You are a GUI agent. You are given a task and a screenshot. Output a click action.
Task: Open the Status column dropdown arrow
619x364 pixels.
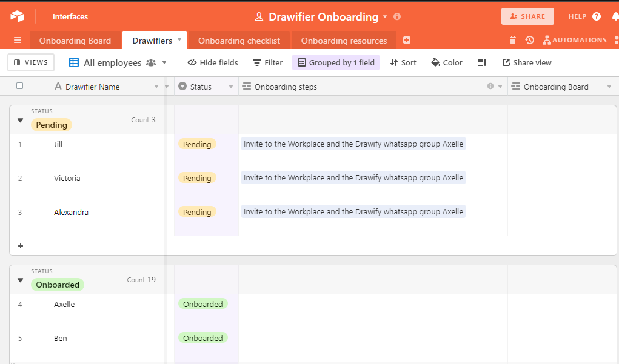click(231, 87)
